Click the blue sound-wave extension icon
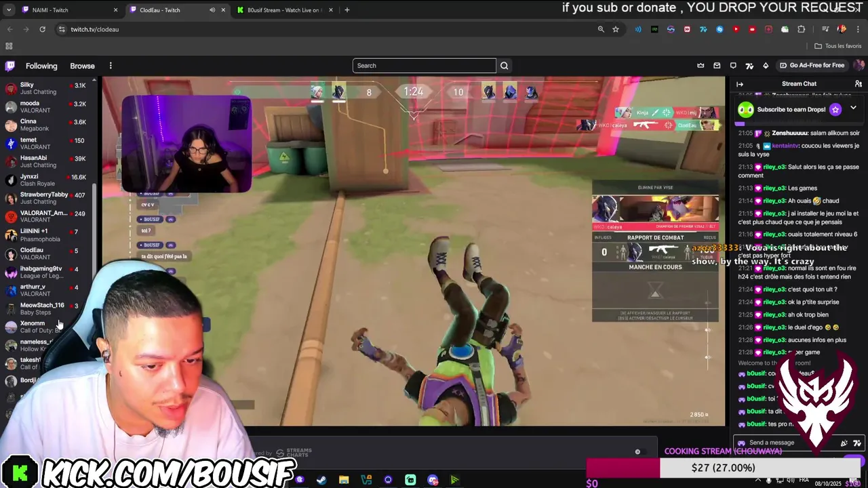Screen dimensions: 868x488 coord(638,29)
